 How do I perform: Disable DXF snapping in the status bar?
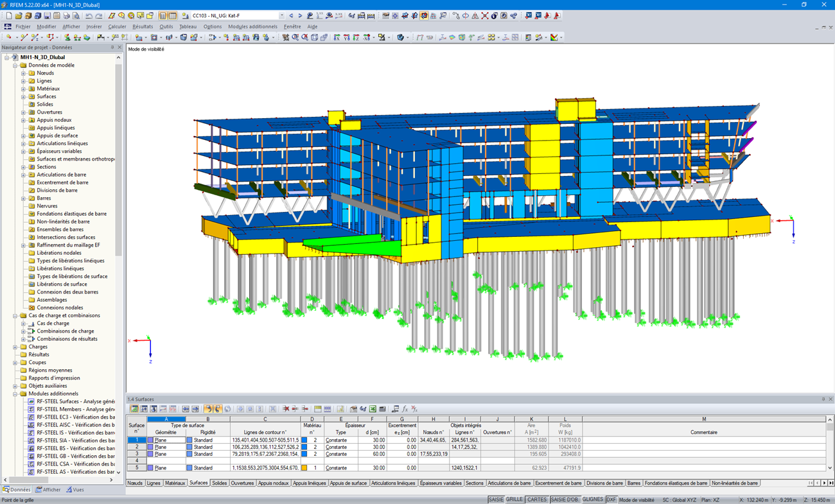pos(611,499)
